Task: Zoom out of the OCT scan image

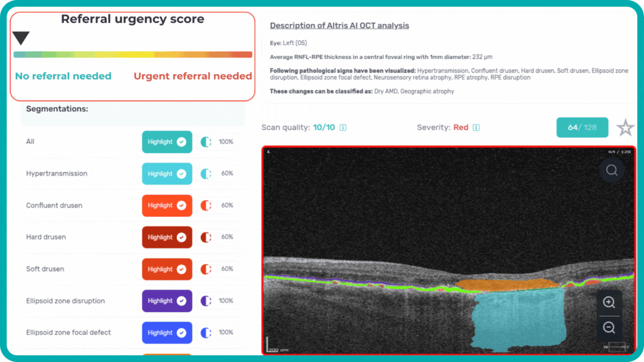Action: pos(609,328)
